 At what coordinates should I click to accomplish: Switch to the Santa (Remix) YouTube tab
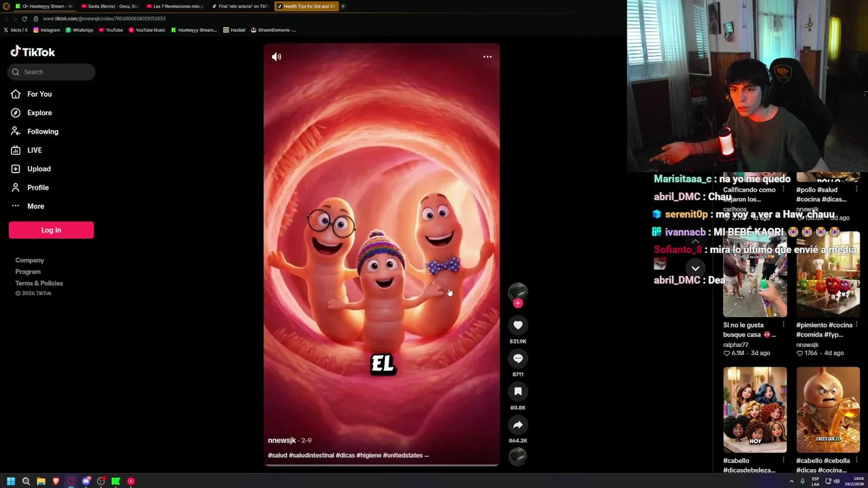pos(110,6)
